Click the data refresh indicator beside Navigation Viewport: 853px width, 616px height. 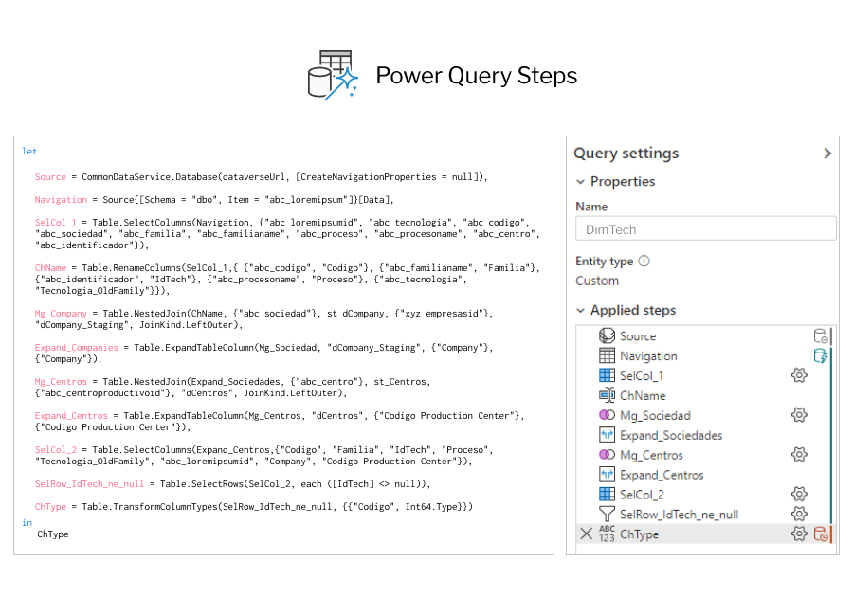point(821,356)
